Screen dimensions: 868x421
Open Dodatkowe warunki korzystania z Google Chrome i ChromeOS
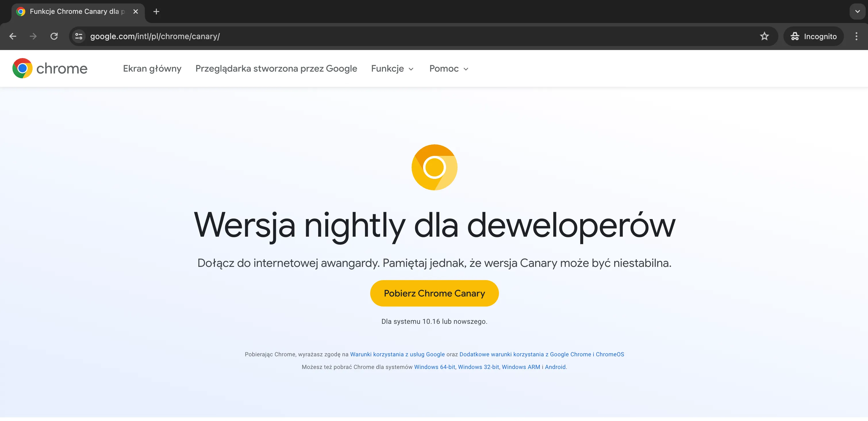(x=542, y=354)
